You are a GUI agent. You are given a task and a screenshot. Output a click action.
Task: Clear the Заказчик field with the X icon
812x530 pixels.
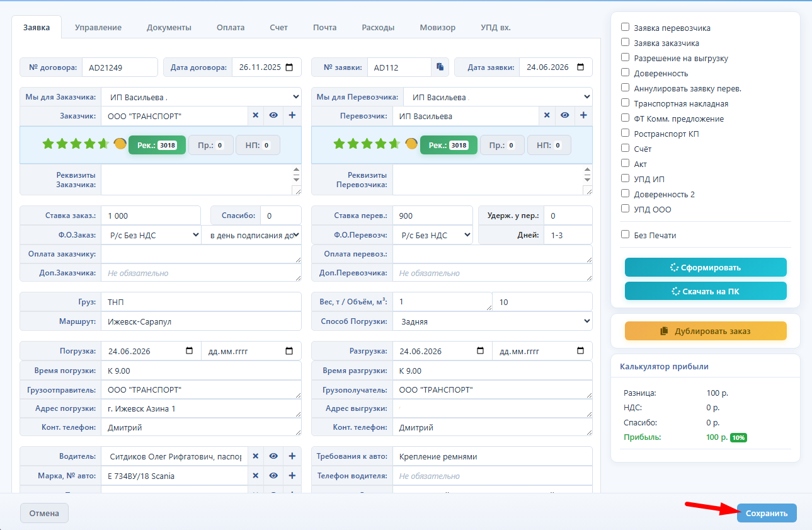pos(256,115)
